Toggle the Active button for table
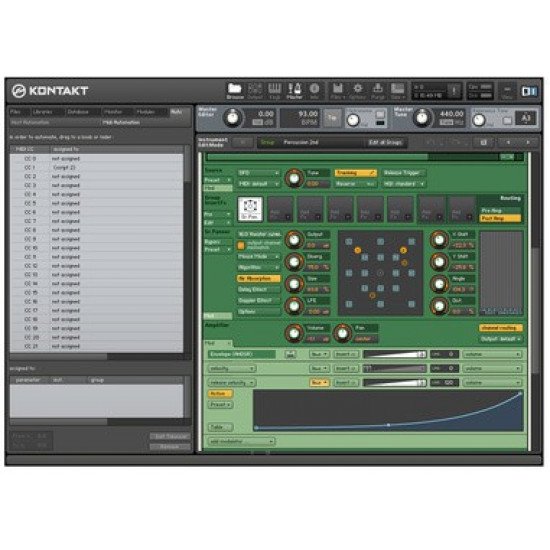 tap(220, 394)
